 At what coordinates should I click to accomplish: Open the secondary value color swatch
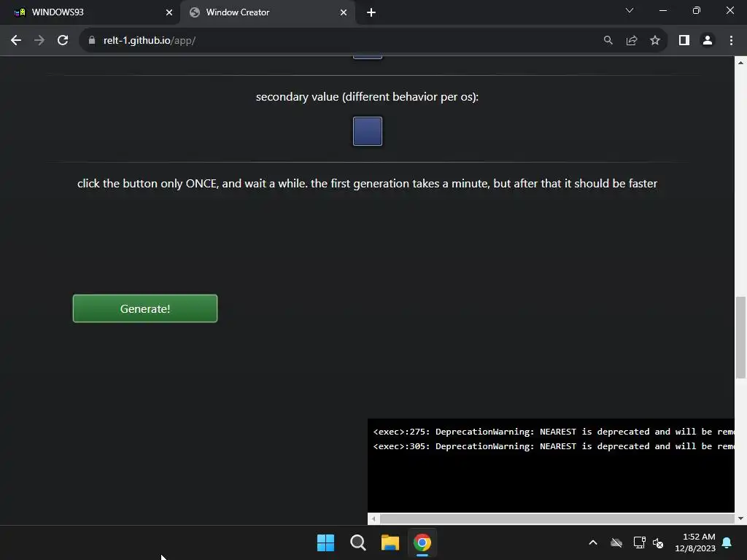click(368, 131)
